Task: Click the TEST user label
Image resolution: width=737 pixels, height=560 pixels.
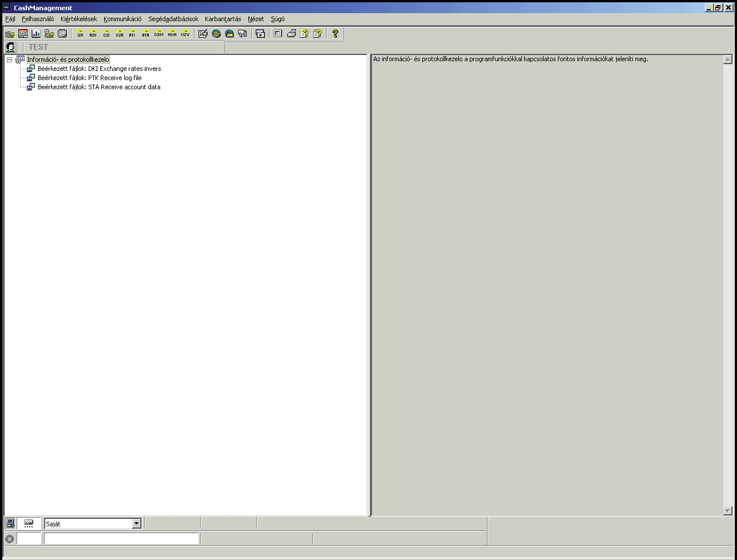Action: click(x=38, y=47)
